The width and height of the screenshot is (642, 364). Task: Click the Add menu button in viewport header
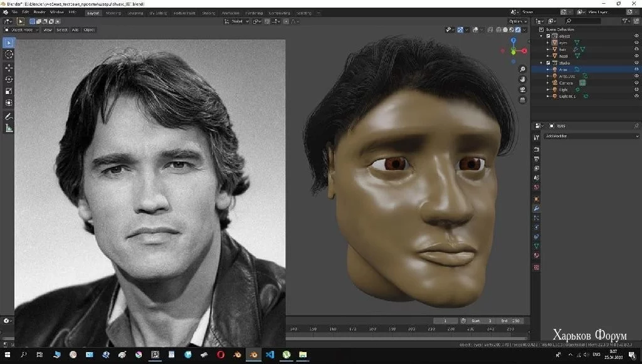tap(75, 29)
